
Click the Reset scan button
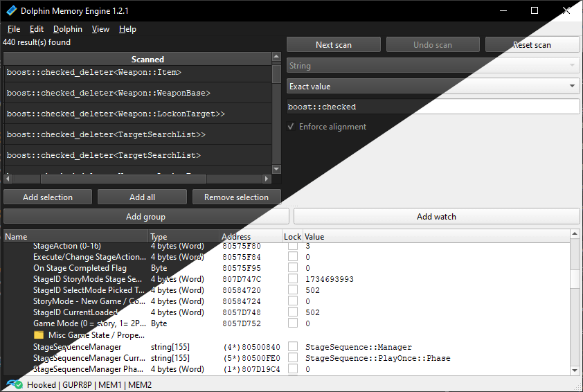[532, 44]
